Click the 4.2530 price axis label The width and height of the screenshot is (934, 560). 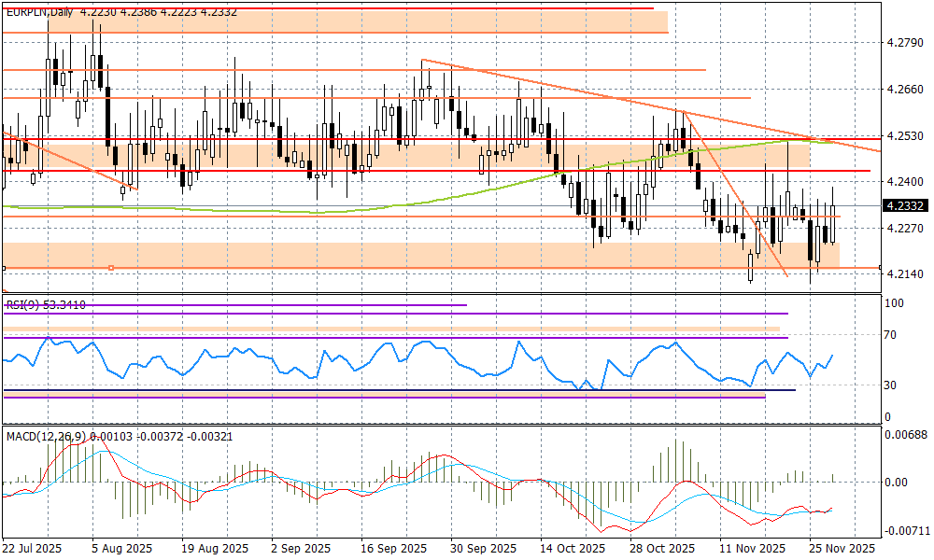click(x=903, y=136)
